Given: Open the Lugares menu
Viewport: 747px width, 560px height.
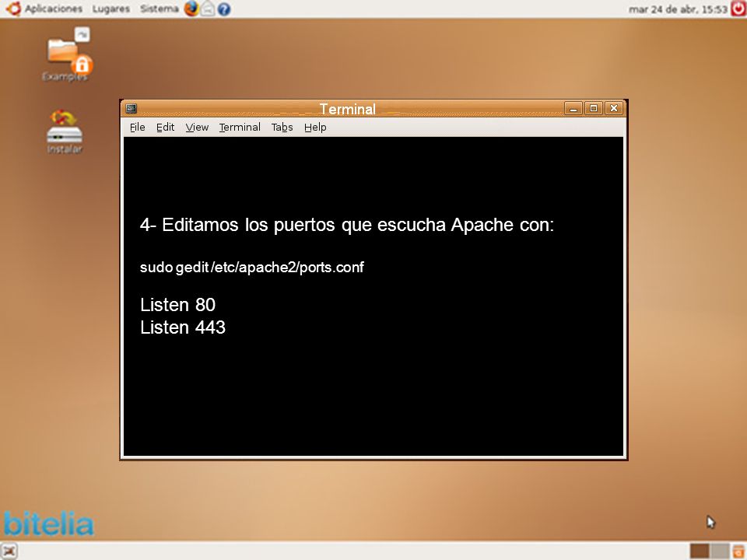Looking at the screenshot, I should point(111,9).
